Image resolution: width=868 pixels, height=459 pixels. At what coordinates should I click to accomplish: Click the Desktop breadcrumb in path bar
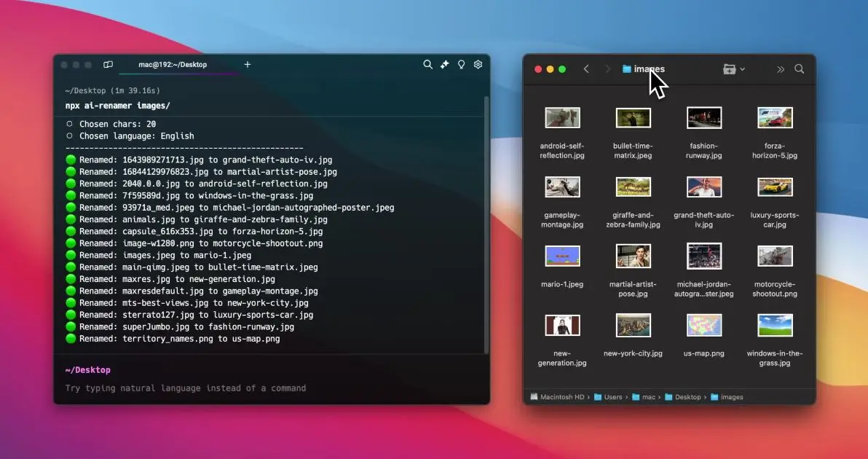click(685, 397)
